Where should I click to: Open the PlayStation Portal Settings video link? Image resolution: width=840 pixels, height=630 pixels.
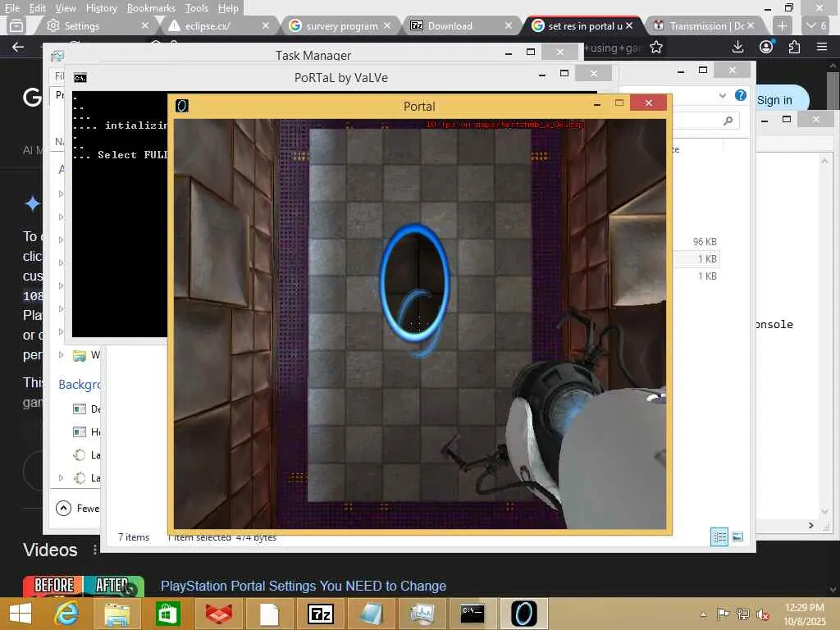coord(304,586)
